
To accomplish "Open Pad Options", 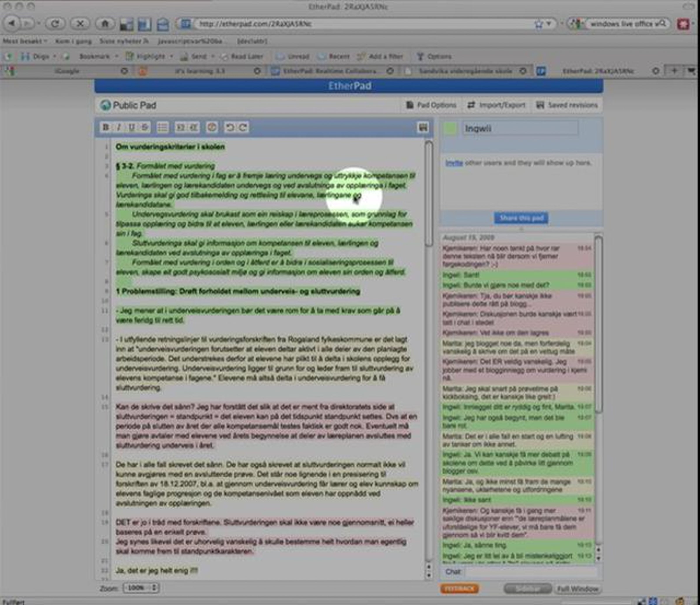I will [431, 105].
